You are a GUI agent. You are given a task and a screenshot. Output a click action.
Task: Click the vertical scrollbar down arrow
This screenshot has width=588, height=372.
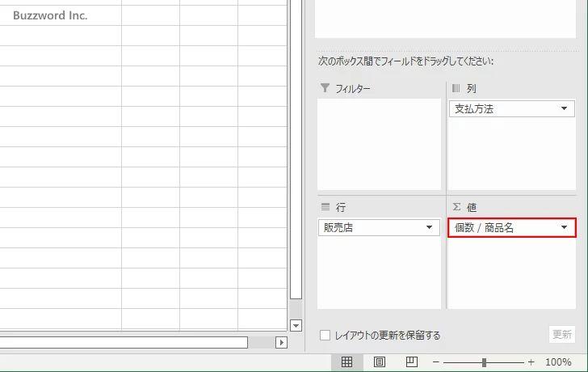tap(296, 325)
